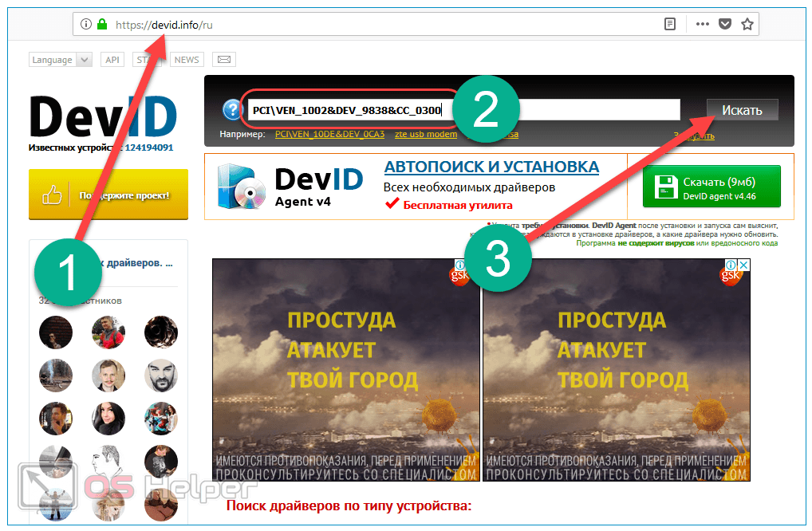The height and width of the screenshot is (531, 812).
Task: Click the ad info icon on right banner
Action: 731,265
